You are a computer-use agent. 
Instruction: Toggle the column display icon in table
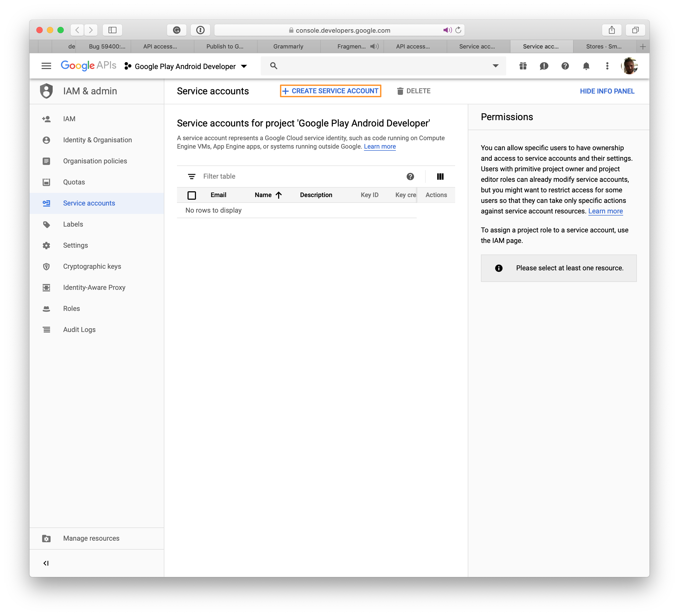tap(441, 176)
